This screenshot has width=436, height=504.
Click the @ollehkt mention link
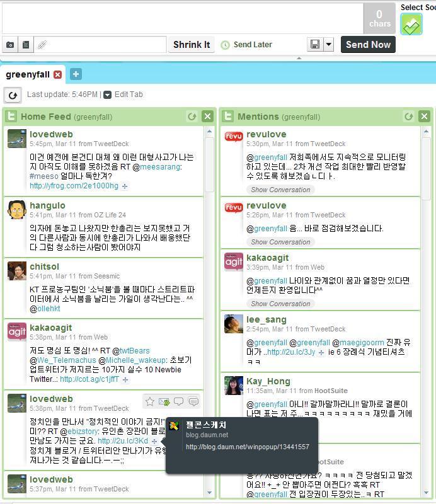pyautogui.click(x=49, y=309)
